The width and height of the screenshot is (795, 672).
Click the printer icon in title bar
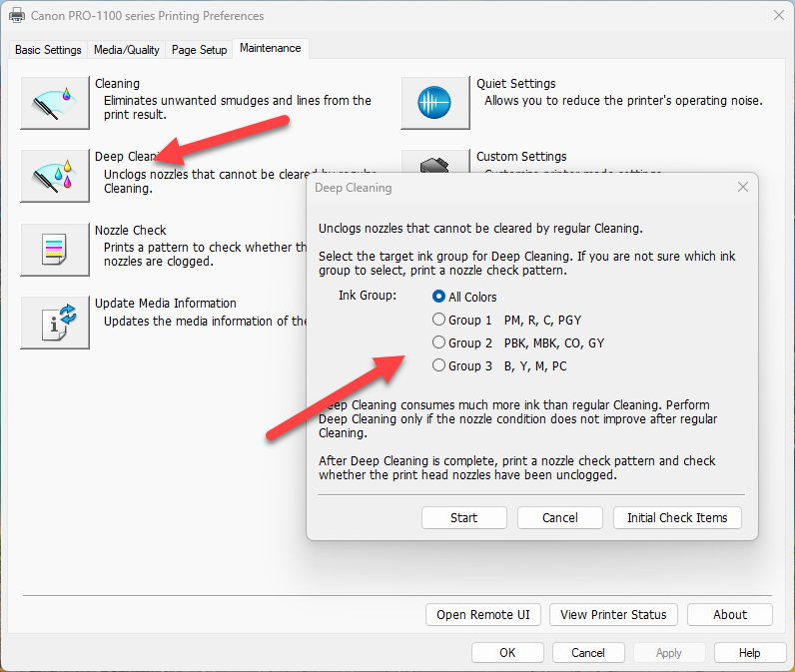[x=17, y=16]
